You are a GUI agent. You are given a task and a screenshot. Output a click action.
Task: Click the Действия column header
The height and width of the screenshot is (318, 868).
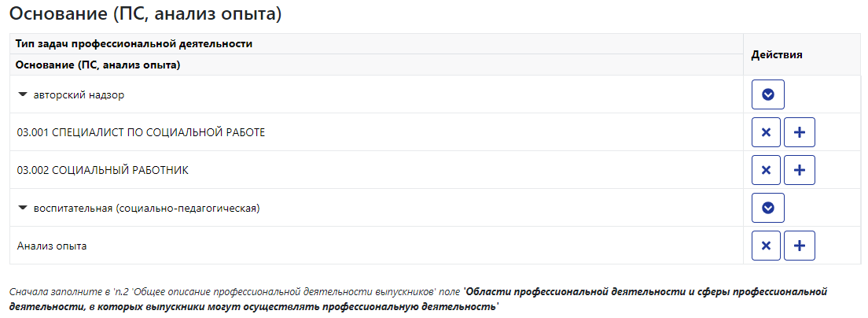[x=777, y=54]
